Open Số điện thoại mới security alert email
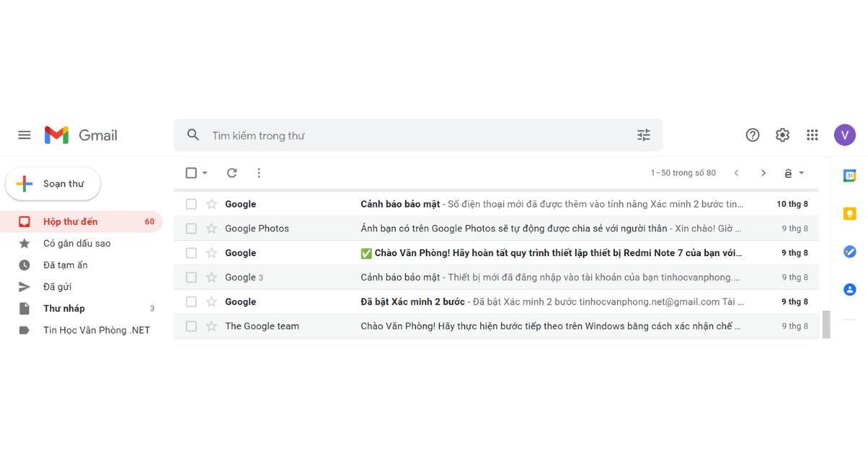 pos(496,204)
